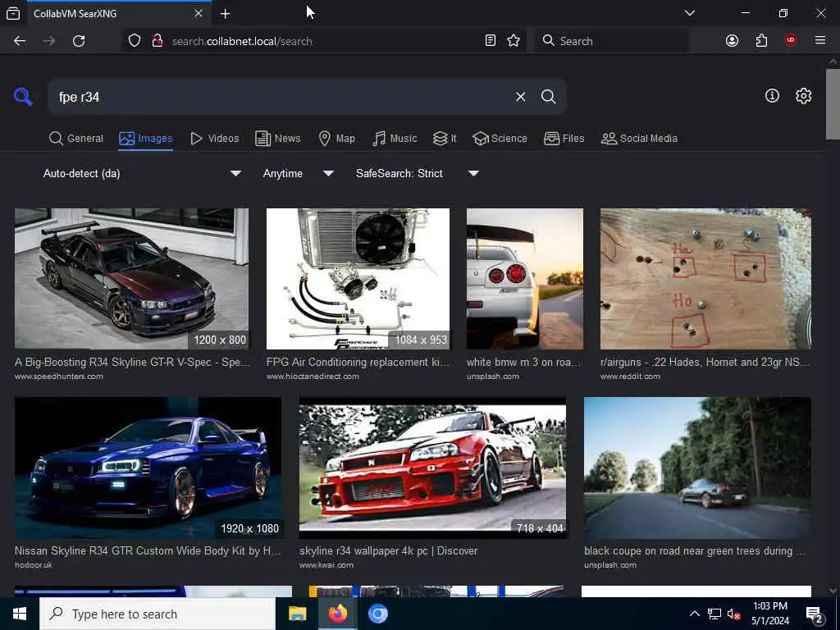
Task: Click 'Nissan Skyline R34 GTR Custom Wide Body' title
Action: coord(148,550)
